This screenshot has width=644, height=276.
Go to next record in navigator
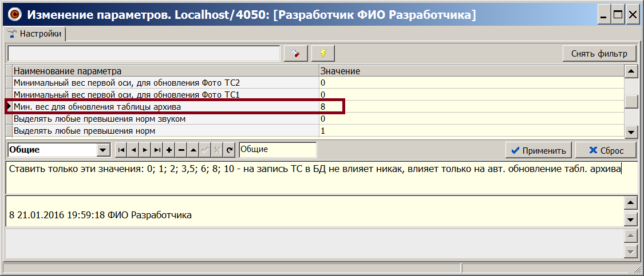coord(145,150)
